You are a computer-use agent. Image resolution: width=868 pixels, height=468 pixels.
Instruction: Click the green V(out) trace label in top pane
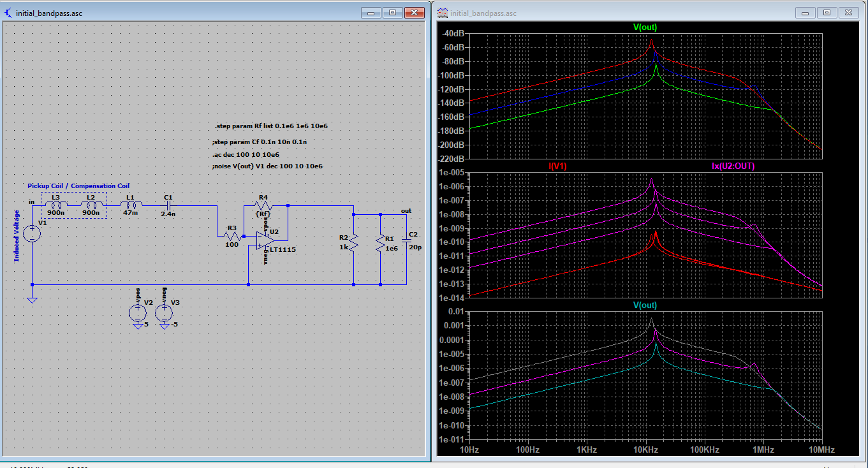pos(645,27)
